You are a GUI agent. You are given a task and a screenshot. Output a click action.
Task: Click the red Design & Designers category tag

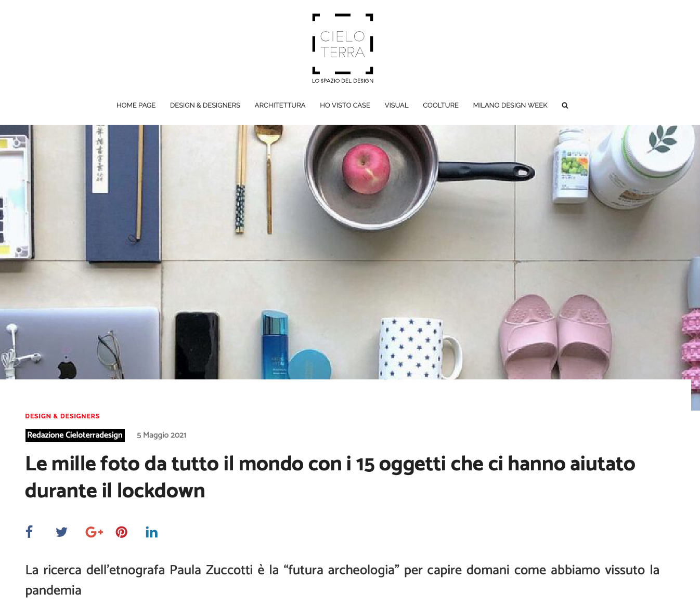tap(62, 416)
